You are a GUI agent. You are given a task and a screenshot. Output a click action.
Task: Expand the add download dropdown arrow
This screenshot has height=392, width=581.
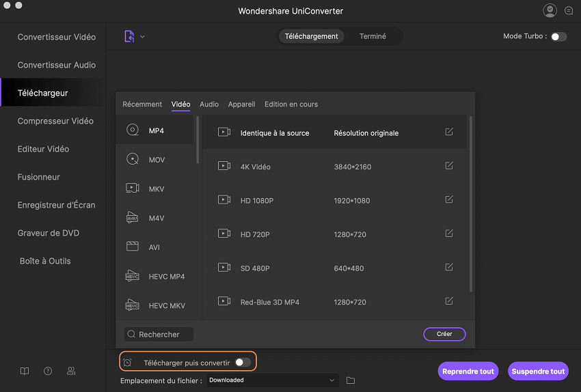pos(142,37)
